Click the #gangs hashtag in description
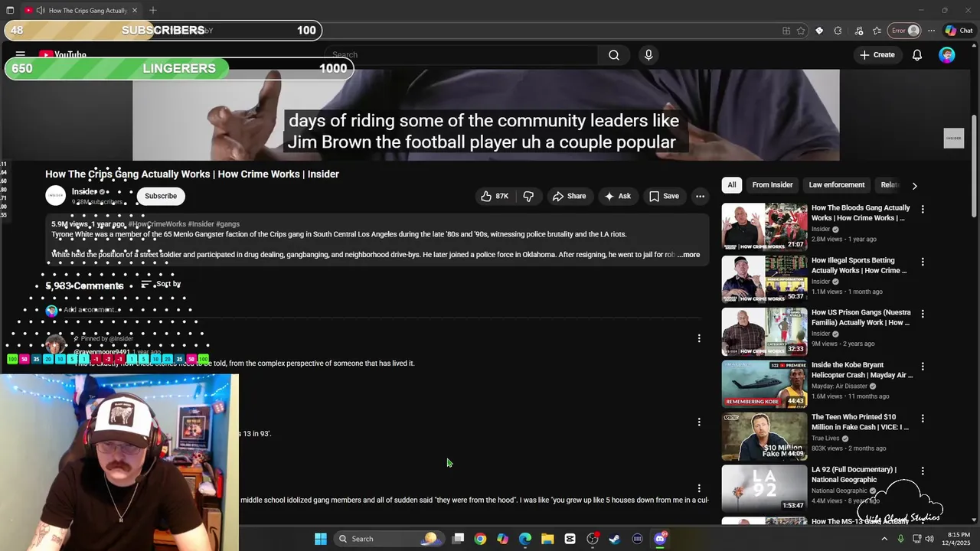The width and height of the screenshot is (980, 551). pos(227,224)
